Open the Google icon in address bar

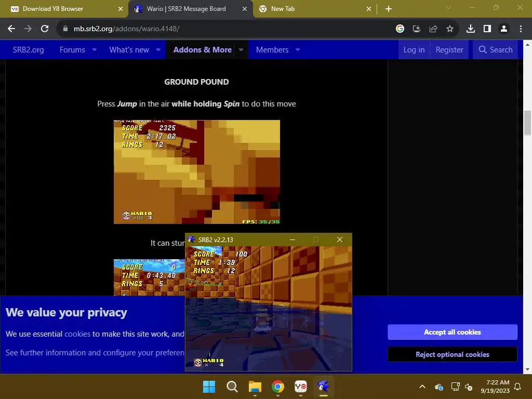point(400,29)
